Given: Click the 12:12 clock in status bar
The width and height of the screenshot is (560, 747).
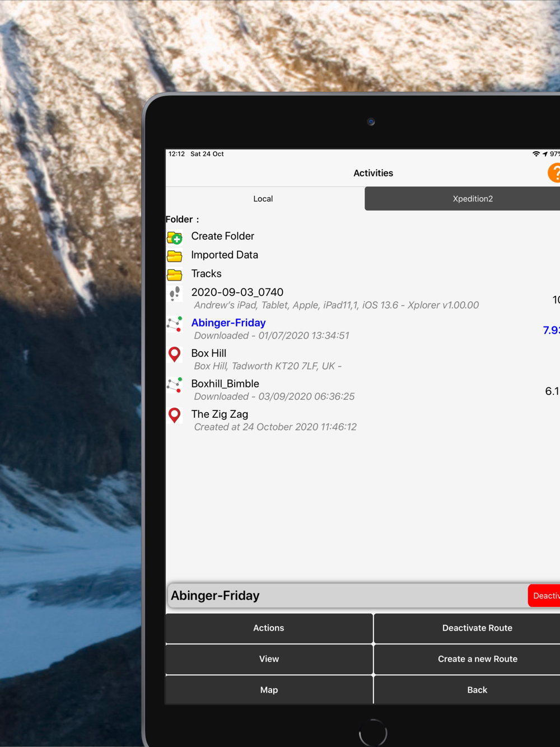Looking at the screenshot, I should 177,154.
